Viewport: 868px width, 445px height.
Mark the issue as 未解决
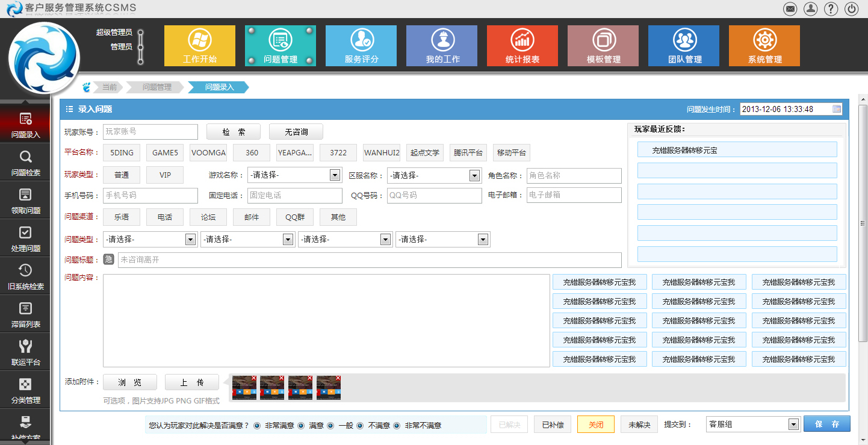pyautogui.click(x=639, y=425)
